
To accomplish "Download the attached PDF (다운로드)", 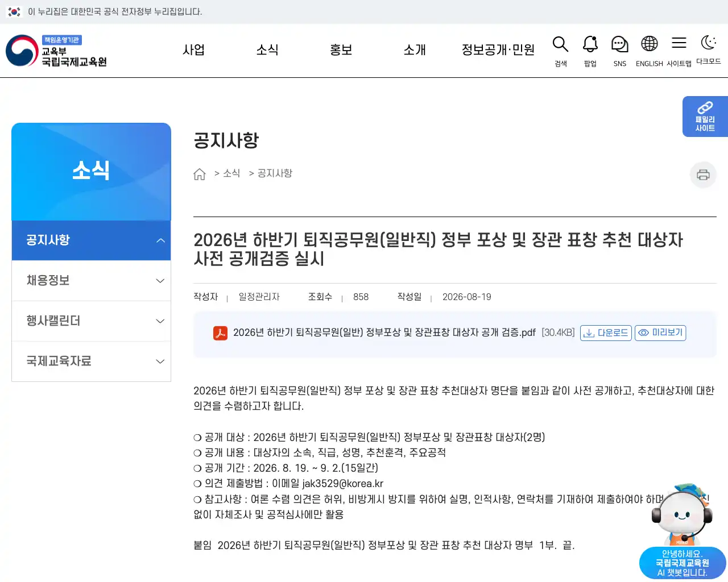I will point(606,333).
